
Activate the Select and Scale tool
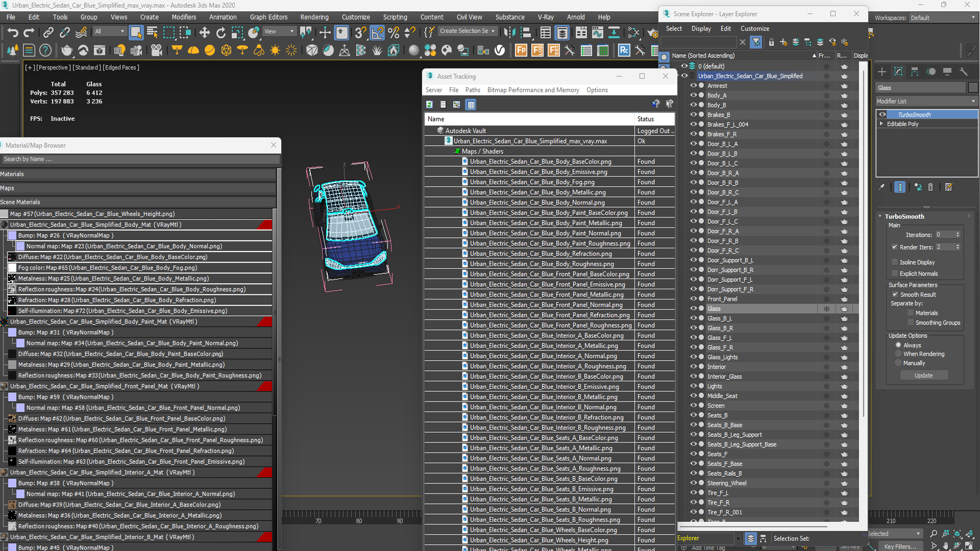point(237,33)
